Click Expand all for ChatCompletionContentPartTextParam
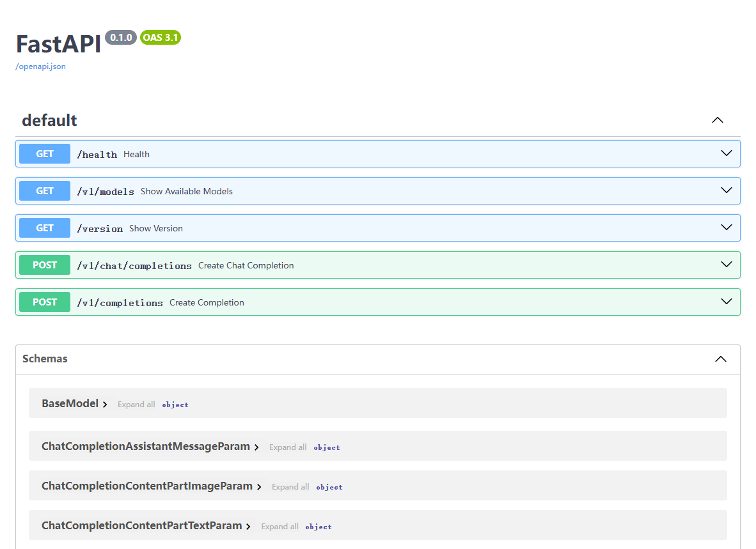This screenshot has width=756, height=549. point(280,527)
